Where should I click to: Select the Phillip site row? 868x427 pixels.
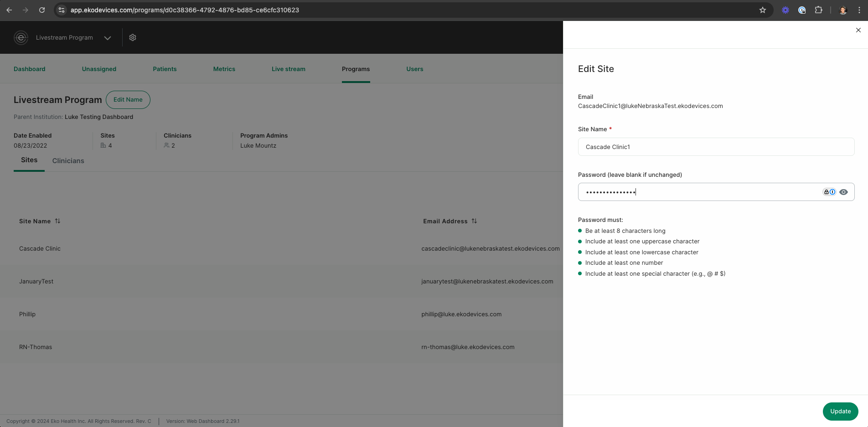point(281,314)
